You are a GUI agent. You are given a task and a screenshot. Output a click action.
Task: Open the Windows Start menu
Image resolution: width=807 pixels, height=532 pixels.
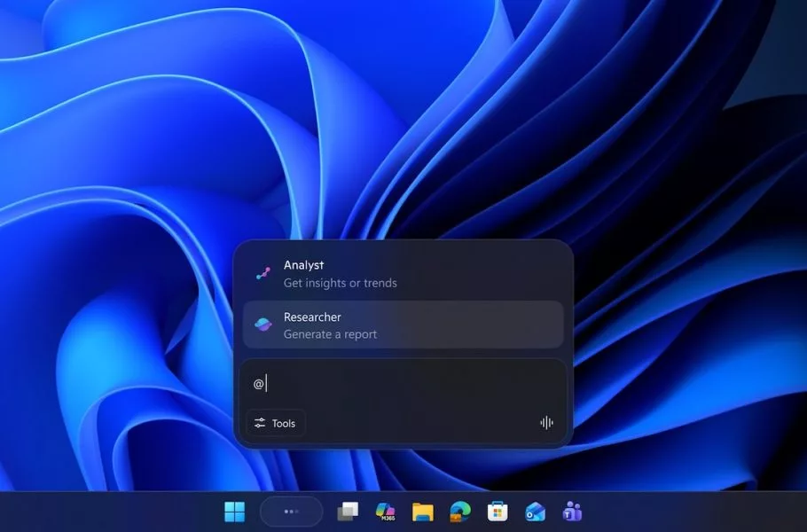point(235,512)
